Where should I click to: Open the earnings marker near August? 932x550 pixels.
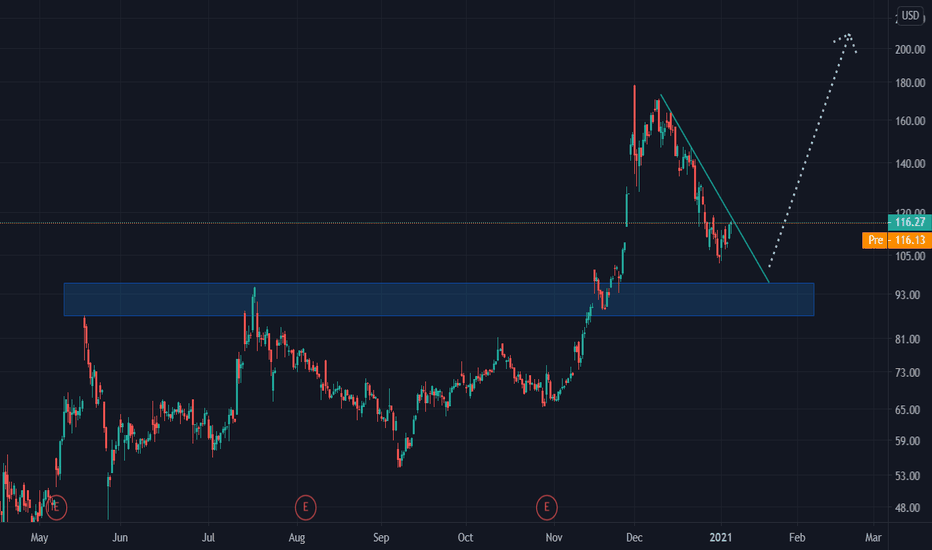click(x=306, y=507)
